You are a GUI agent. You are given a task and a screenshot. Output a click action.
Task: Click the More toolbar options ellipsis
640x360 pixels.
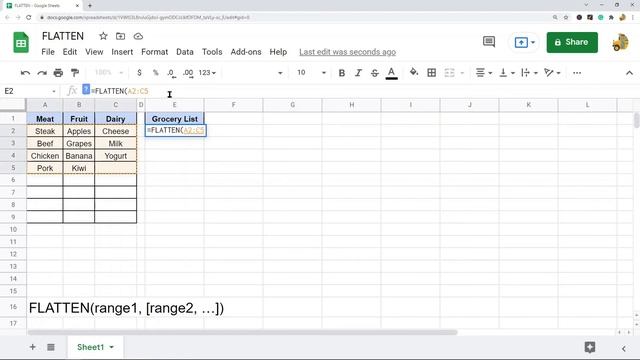click(x=577, y=73)
